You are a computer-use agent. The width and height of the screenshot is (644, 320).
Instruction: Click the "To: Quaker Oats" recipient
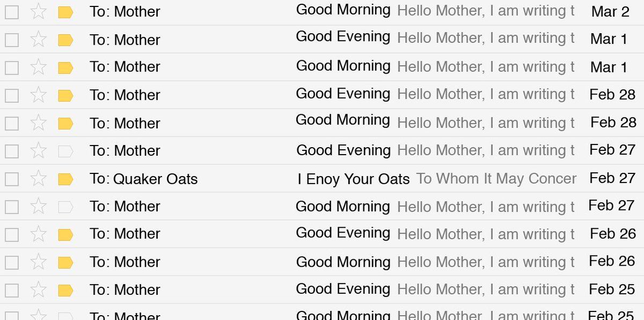(x=143, y=179)
